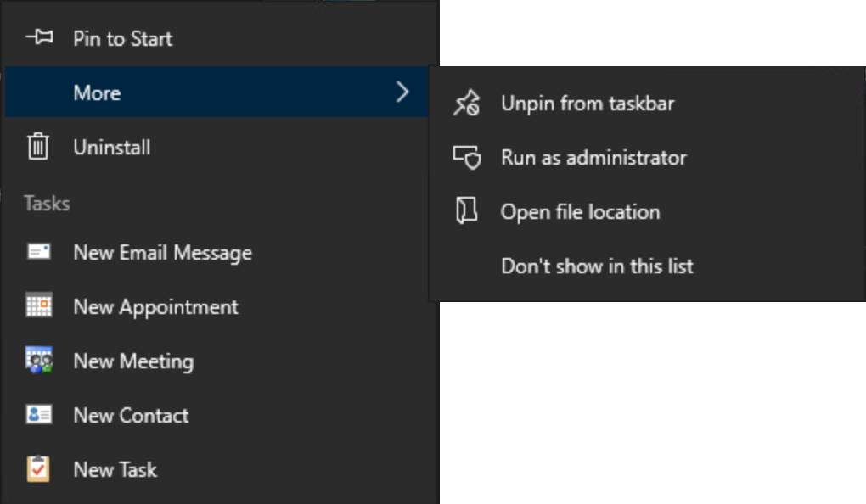This screenshot has width=866, height=504.
Task: Choose Don't show in this list
Action: point(597,266)
